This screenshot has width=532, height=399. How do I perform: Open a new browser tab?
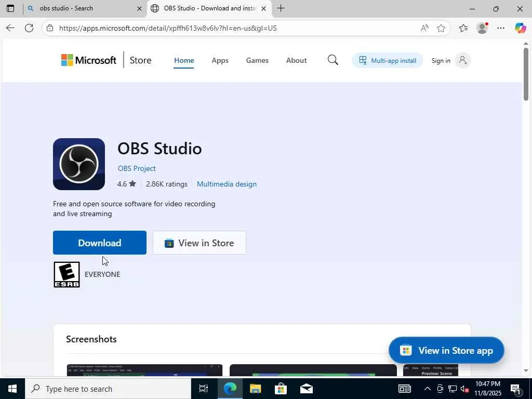281,8
